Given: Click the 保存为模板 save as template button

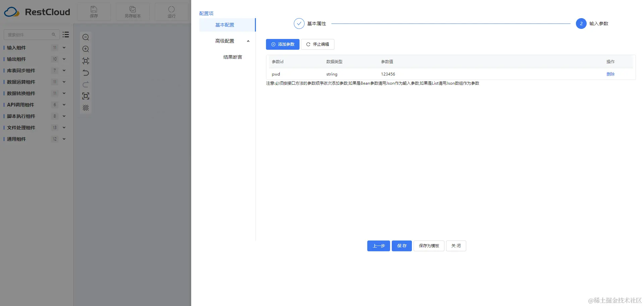Looking at the screenshot, I should pyautogui.click(x=429, y=246).
